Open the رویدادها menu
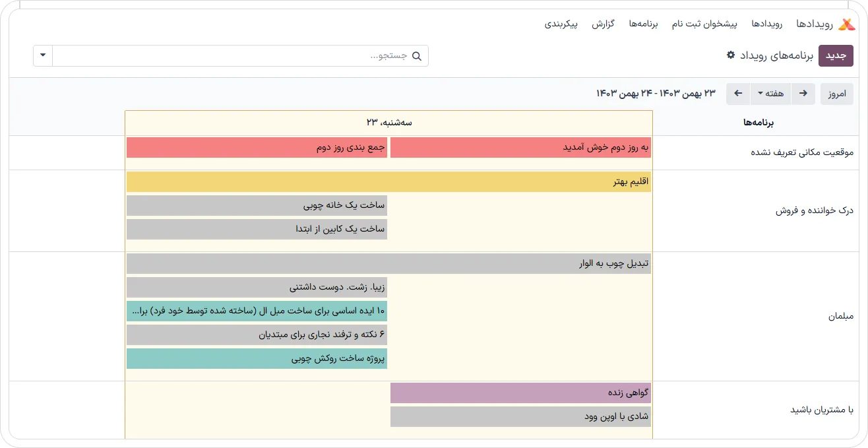 point(766,24)
